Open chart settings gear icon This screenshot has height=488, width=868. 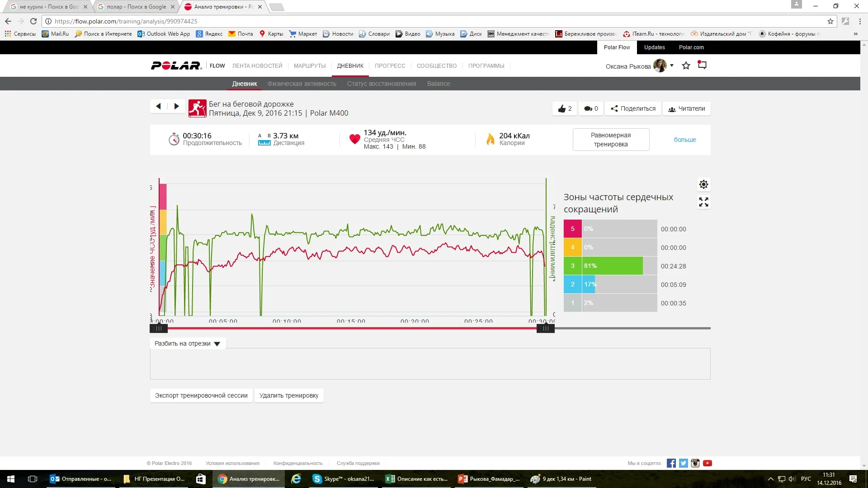click(x=703, y=184)
